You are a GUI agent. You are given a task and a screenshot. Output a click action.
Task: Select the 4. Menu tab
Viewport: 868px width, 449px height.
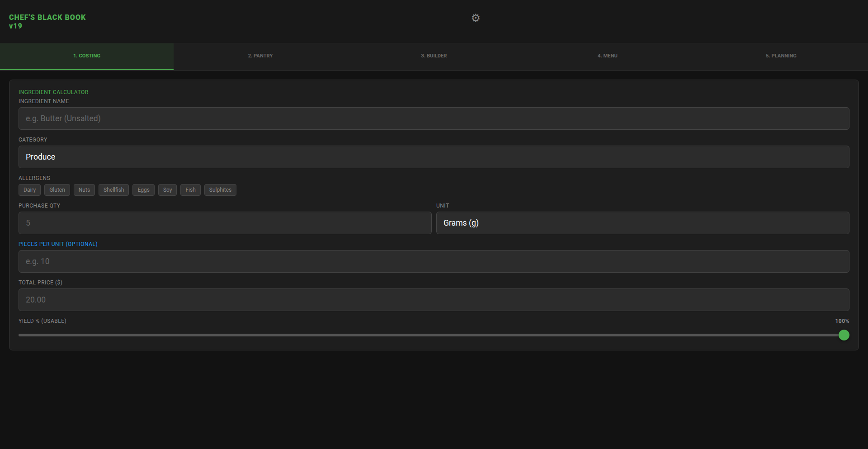[x=608, y=56]
